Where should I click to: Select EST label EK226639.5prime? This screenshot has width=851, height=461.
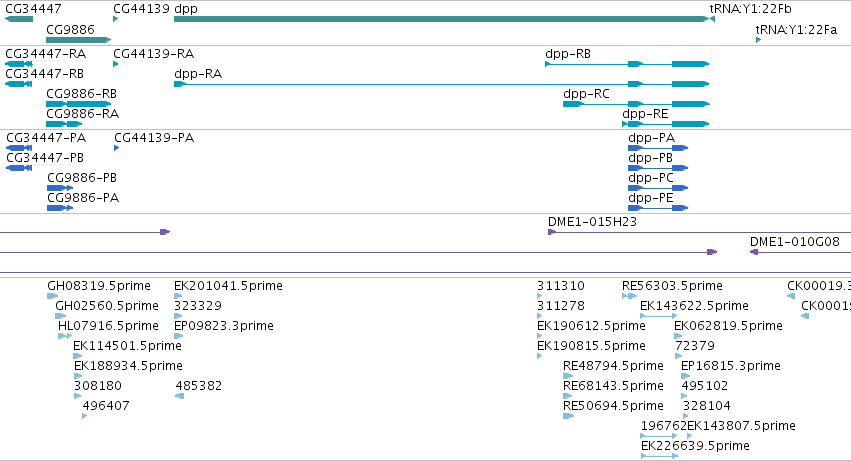pos(695,446)
